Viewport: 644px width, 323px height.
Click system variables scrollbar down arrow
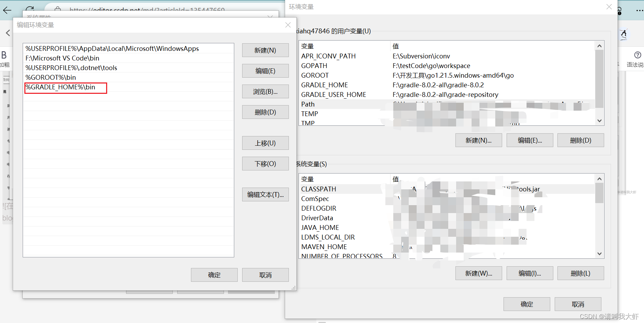(x=599, y=254)
